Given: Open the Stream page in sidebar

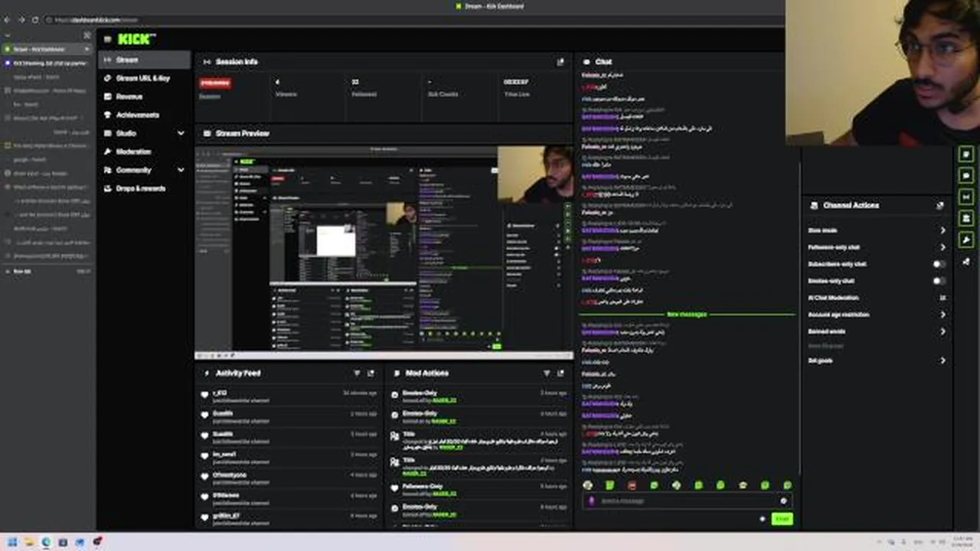Looking at the screenshot, I should tap(144, 60).
